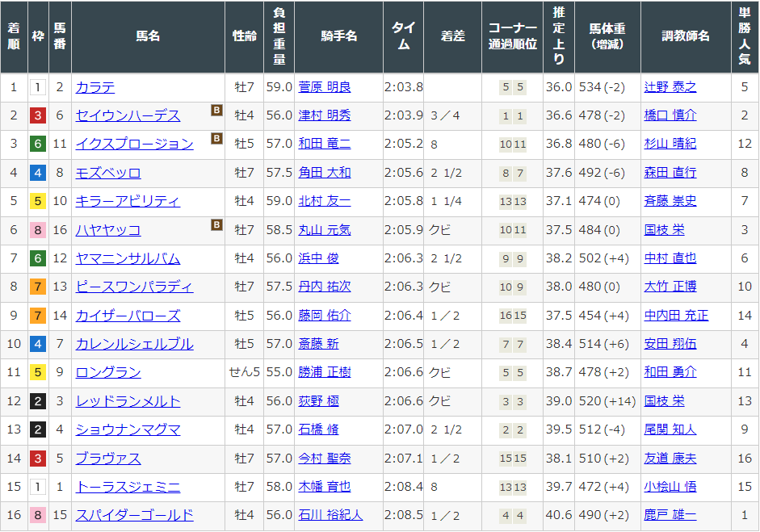Screen dimensions: 760x532
Task: Open horse link ハヤヤッコ
Action: click(x=108, y=230)
